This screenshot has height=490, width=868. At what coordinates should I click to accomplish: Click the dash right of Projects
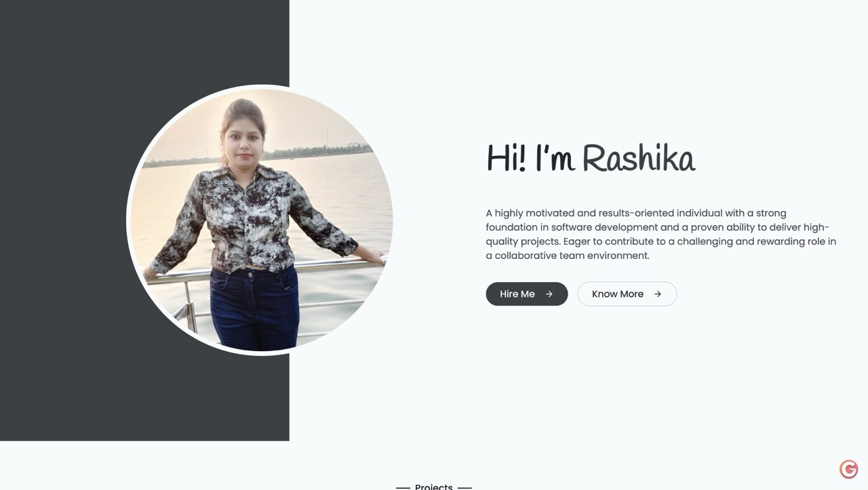465,487
